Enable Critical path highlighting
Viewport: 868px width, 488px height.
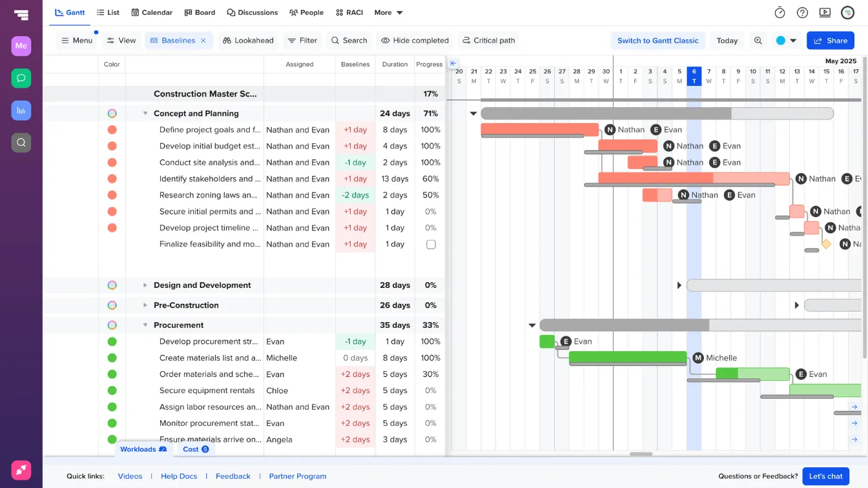(489, 40)
